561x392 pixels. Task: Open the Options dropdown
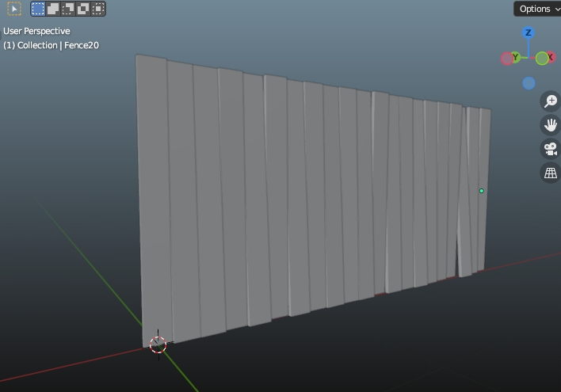[x=538, y=9]
